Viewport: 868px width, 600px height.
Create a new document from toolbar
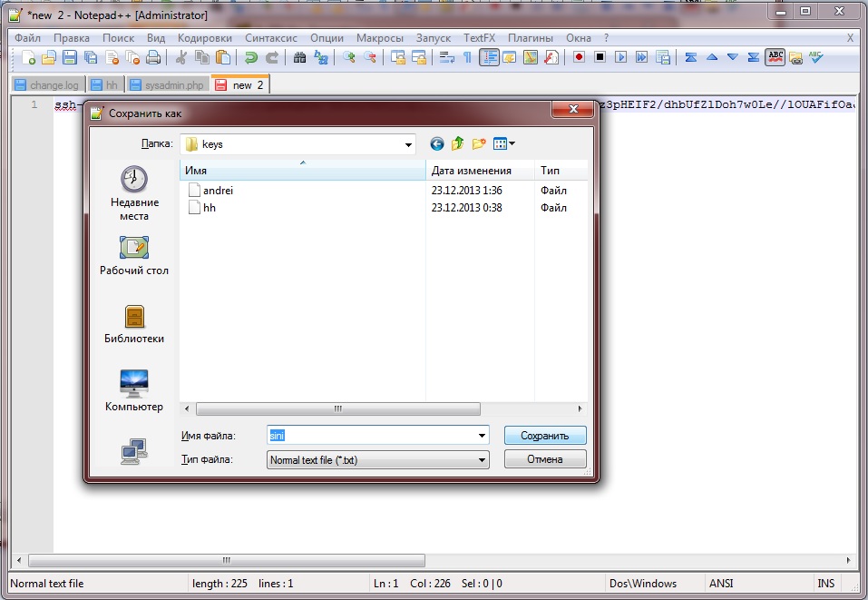[28, 57]
